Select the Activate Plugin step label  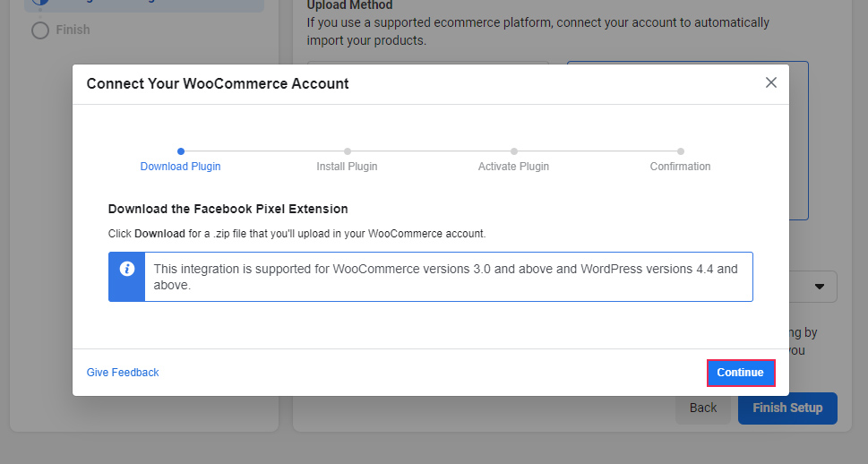click(x=513, y=167)
